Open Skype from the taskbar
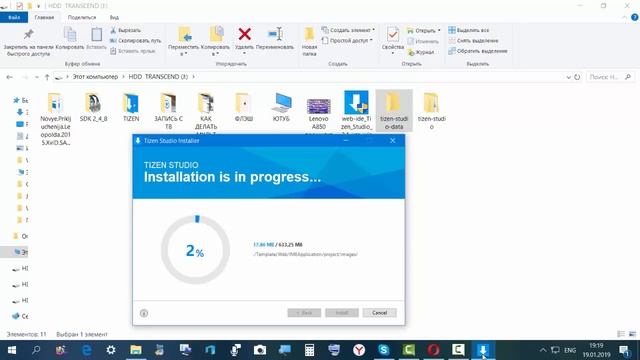 384,350
